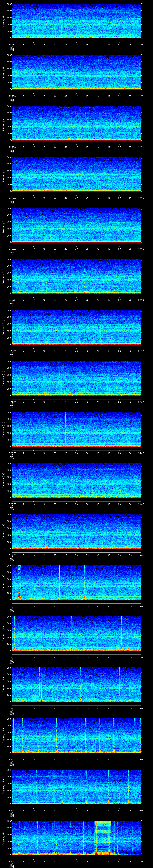The image size is (153, 868).
Task: Click the 30 second tick label under the 8:23:00 spectrogram
Action: pyautogui.click(x=76, y=504)
